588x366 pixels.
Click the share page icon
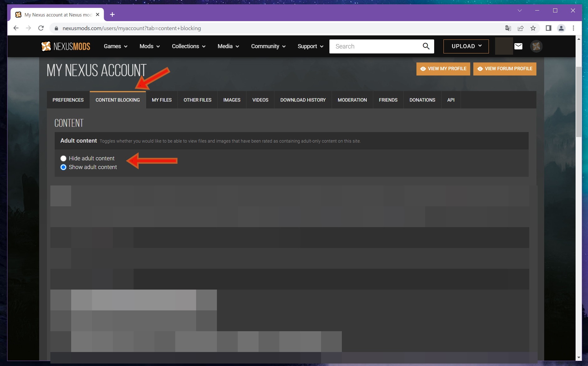(x=521, y=28)
